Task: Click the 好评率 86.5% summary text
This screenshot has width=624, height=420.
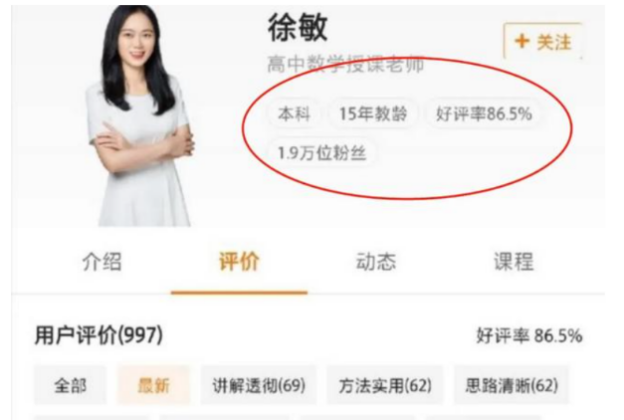Action: (529, 336)
